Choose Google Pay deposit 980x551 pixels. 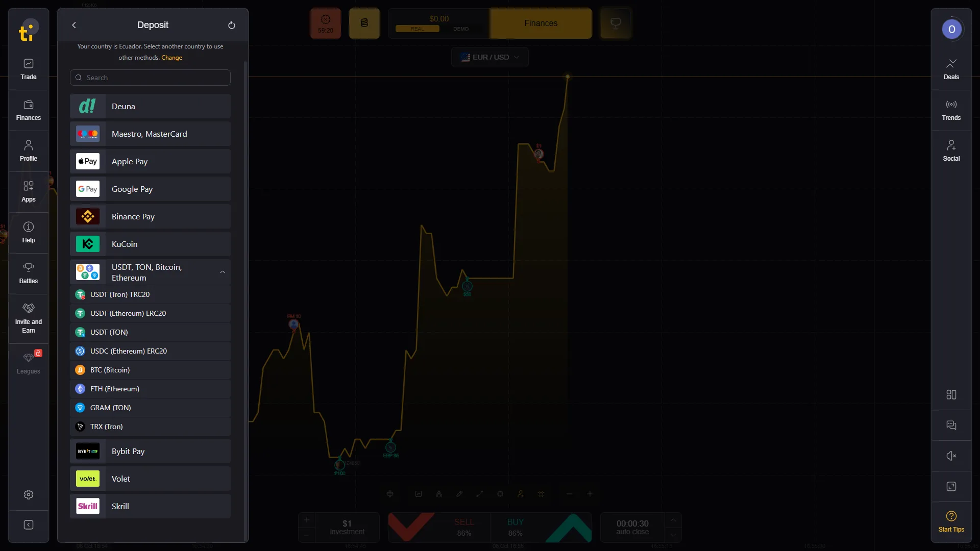pyautogui.click(x=150, y=189)
